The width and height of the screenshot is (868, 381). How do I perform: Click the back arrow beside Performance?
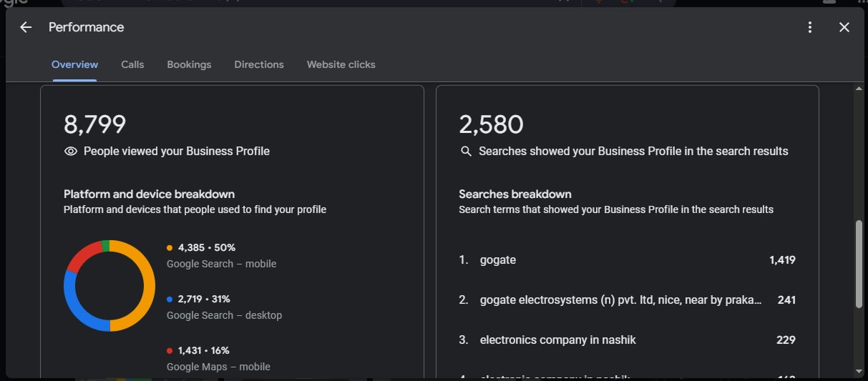coord(26,27)
